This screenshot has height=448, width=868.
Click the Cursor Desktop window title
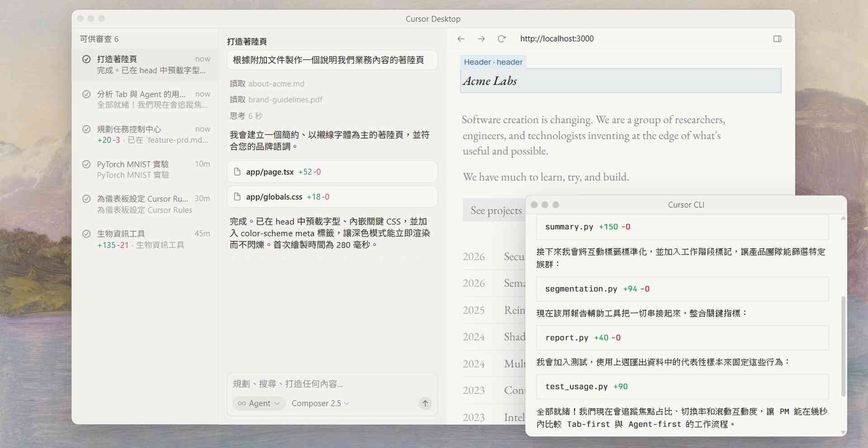point(433,19)
